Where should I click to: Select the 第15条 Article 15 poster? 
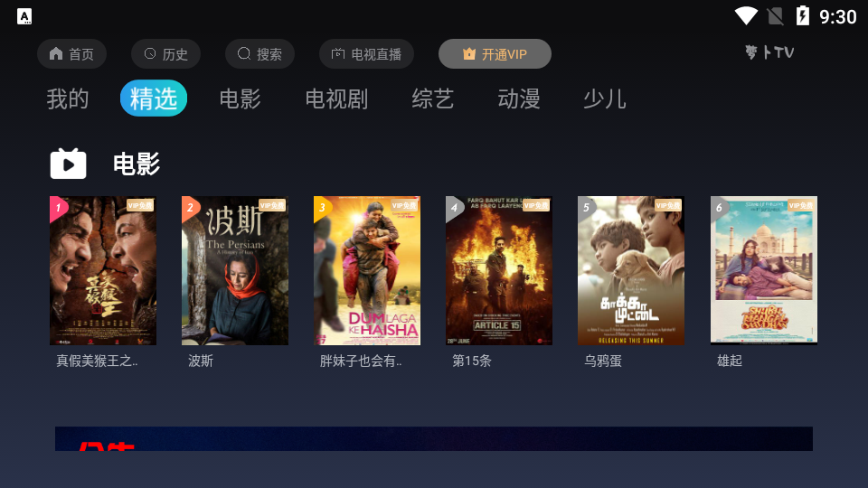pyautogui.click(x=499, y=270)
